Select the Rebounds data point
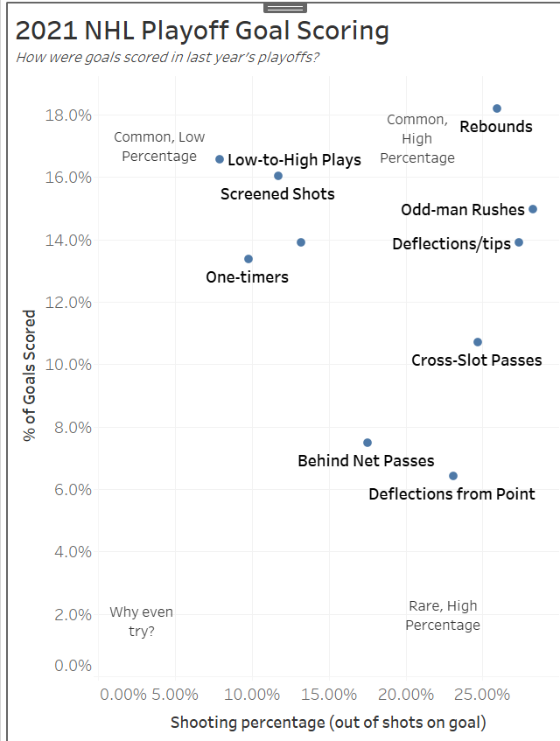The height and width of the screenshot is (741, 560). [497, 108]
